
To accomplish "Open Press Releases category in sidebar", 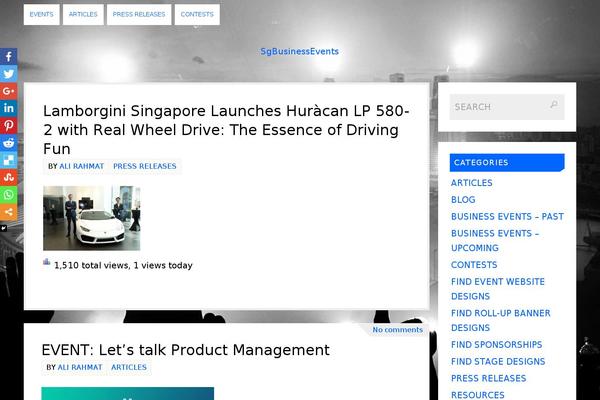I will click(x=488, y=378).
